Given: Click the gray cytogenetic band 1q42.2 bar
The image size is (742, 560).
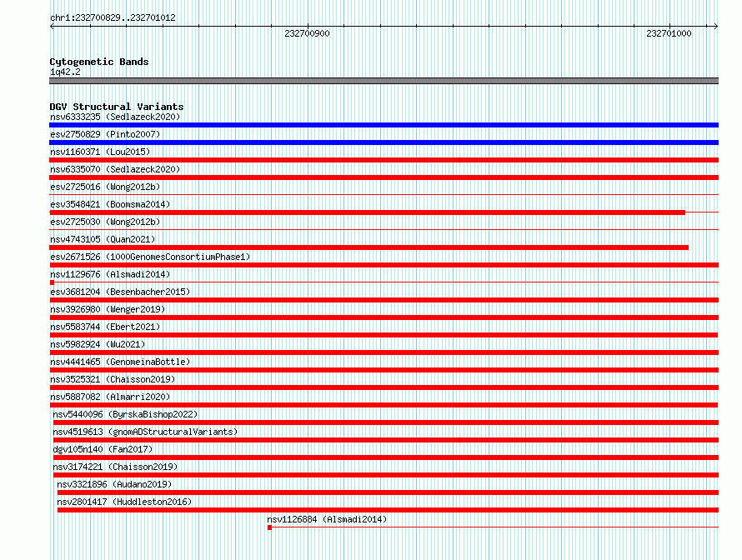Looking at the screenshot, I should point(384,81).
